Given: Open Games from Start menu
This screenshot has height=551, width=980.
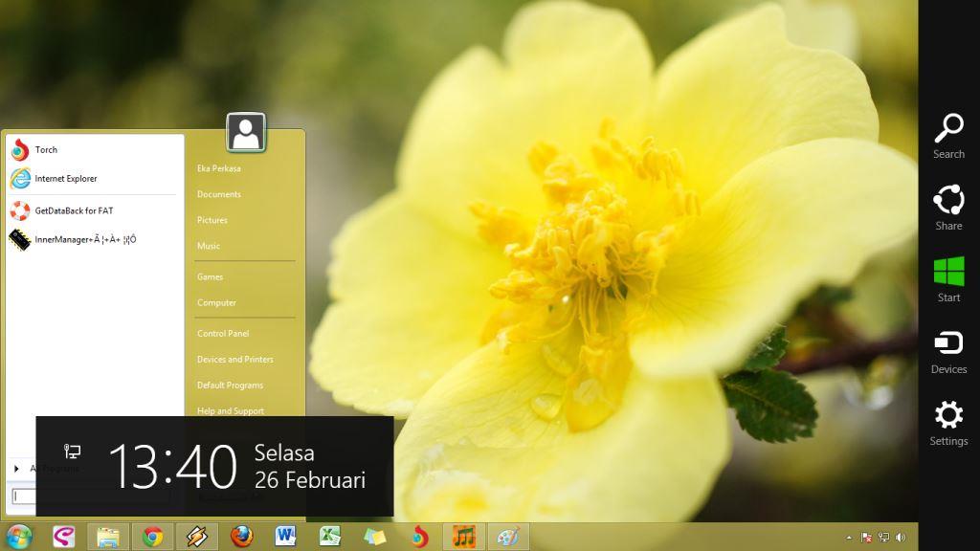Looking at the screenshot, I should coord(210,276).
